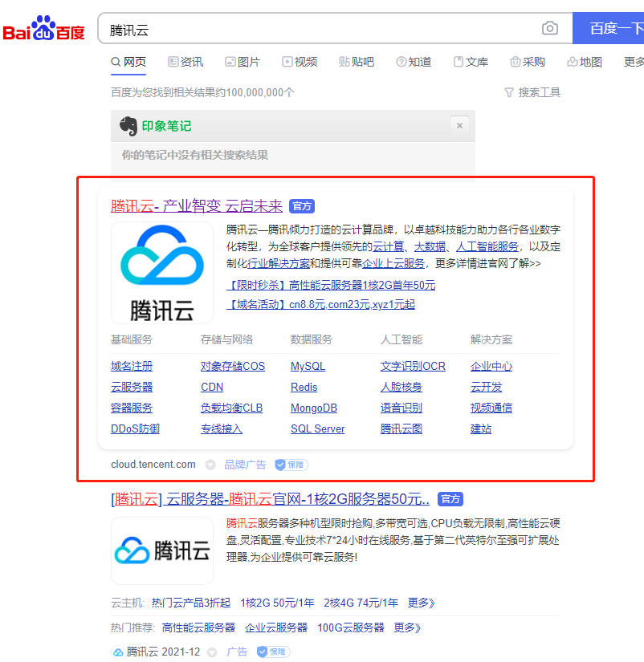Click the CDN link
This screenshot has width=644, height=662.
(212, 387)
